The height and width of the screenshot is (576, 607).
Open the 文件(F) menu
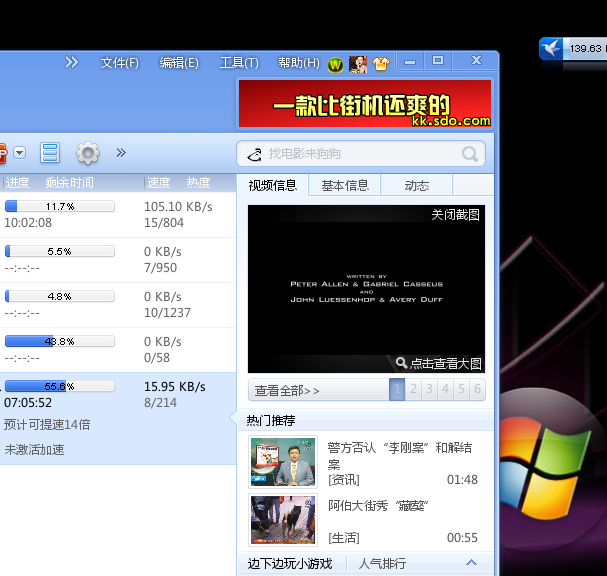[119, 63]
